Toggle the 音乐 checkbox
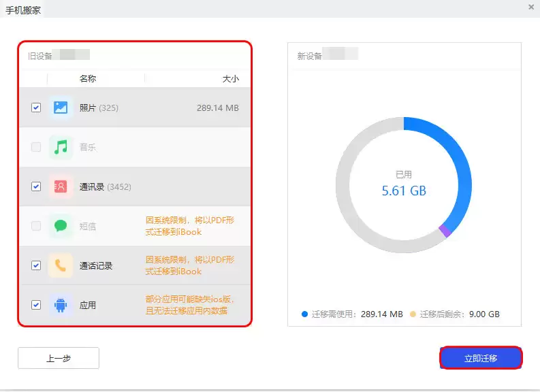The width and height of the screenshot is (540, 392). pos(36,147)
